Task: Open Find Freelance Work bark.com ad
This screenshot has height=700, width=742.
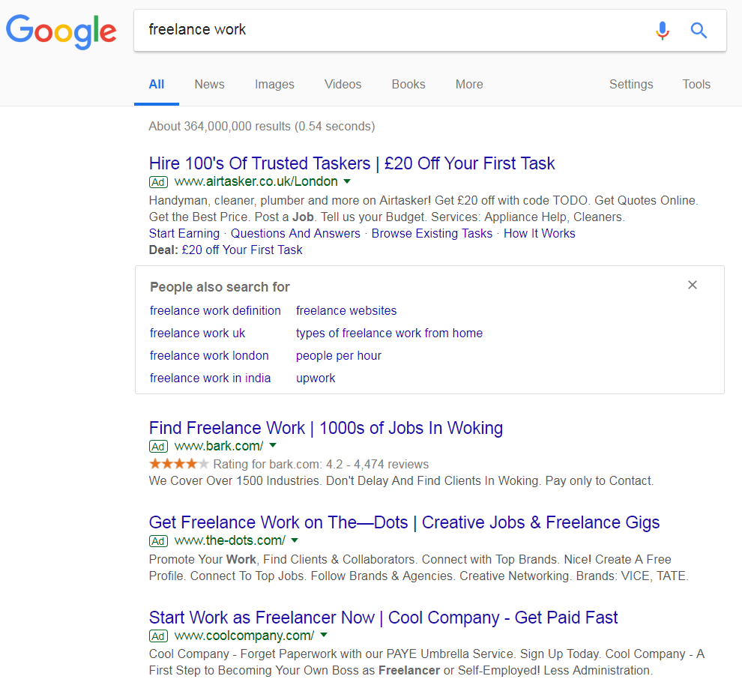Action: click(325, 428)
